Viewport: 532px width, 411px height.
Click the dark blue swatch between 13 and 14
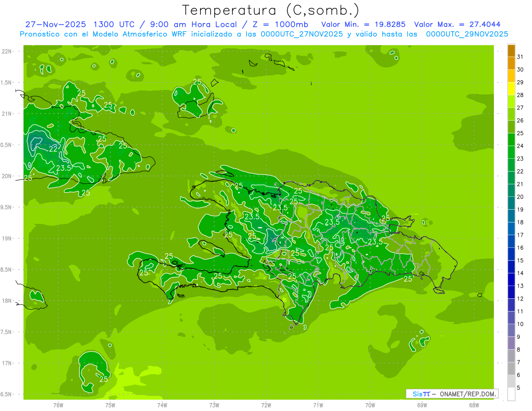coord(511,279)
